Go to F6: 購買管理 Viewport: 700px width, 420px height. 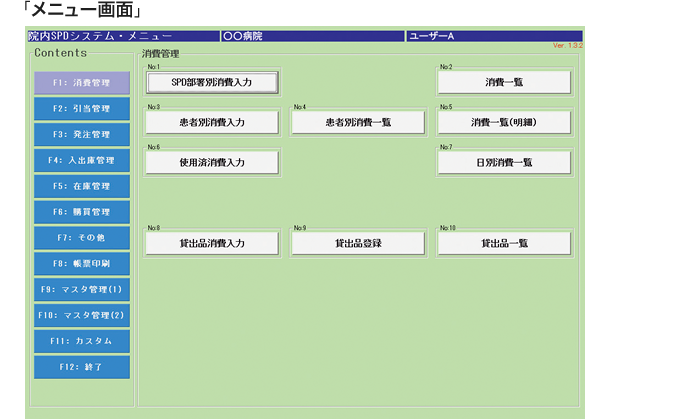[x=82, y=212]
